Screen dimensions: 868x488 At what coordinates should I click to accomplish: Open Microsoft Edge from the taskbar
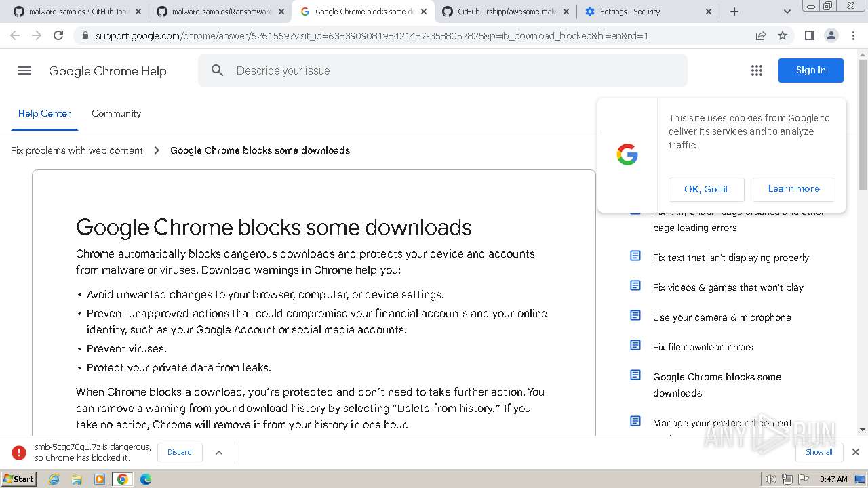coord(146,479)
